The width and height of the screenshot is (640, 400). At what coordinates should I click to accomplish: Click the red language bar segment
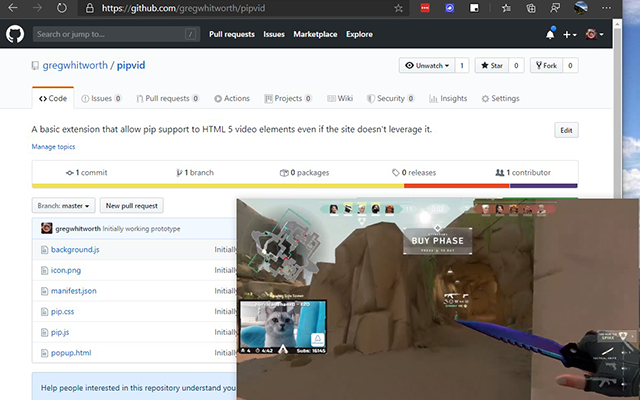coord(457,186)
